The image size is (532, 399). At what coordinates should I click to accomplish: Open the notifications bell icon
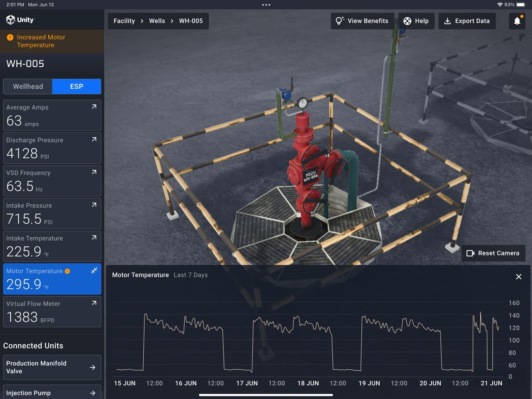point(517,21)
